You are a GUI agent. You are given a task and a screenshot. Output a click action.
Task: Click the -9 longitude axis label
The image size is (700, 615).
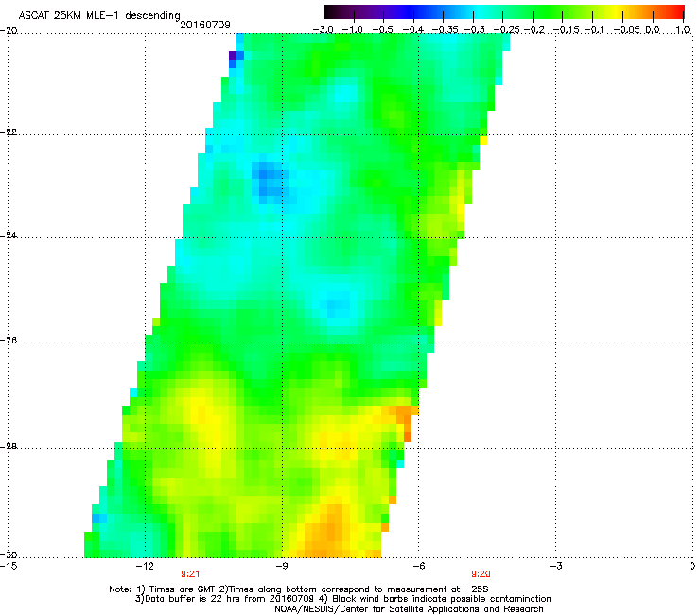click(x=282, y=567)
